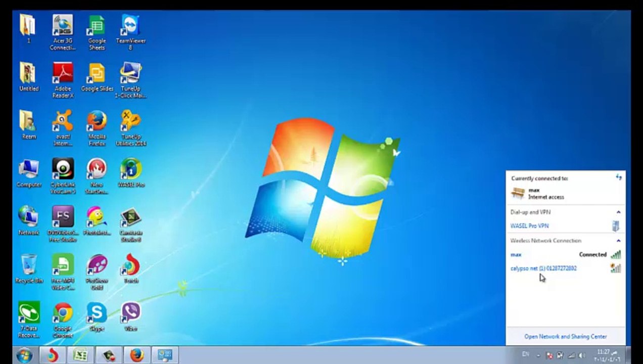Click the 'Currently connected to:' heading
Viewport: 643px width, 364px height.
(539, 178)
